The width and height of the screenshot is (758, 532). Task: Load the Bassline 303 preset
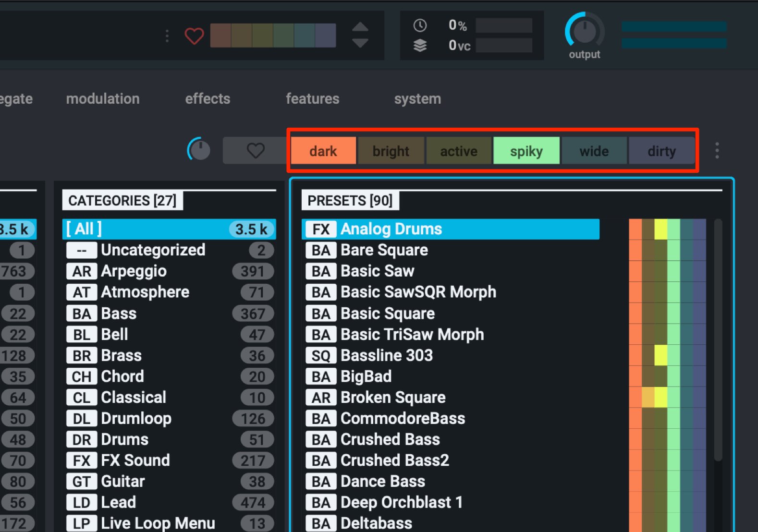(x=451, y=355)
